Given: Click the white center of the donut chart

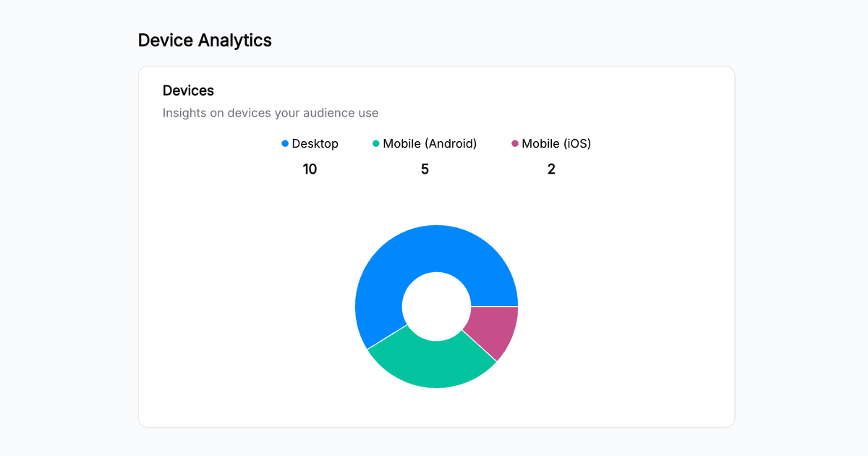Looking at the screenshot, I should click(x=436, y=306).
